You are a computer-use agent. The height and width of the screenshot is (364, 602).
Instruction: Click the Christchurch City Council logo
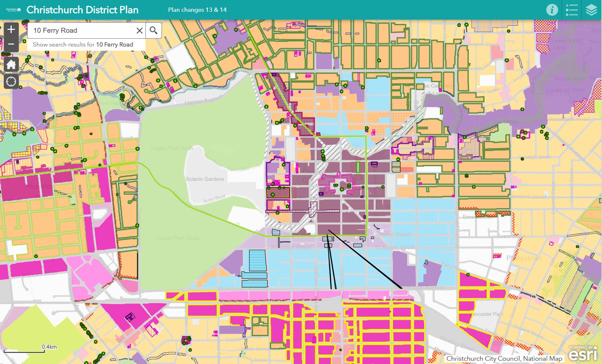(13, 10)
